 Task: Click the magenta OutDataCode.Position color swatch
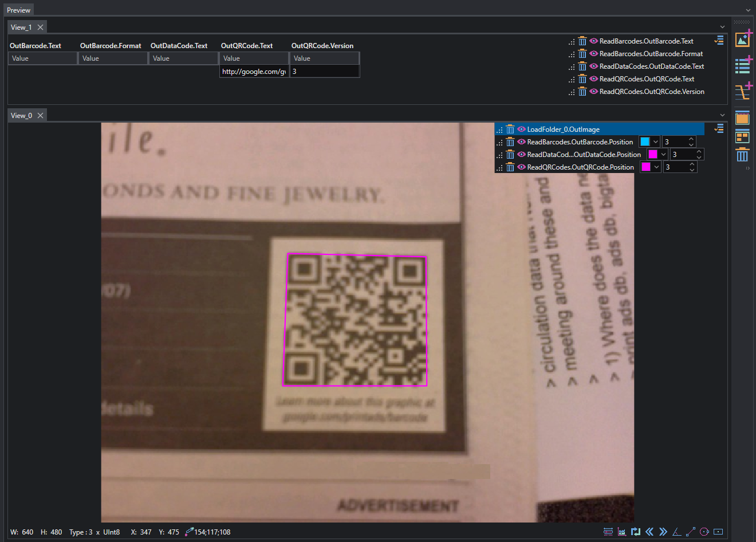coord(652,155)
